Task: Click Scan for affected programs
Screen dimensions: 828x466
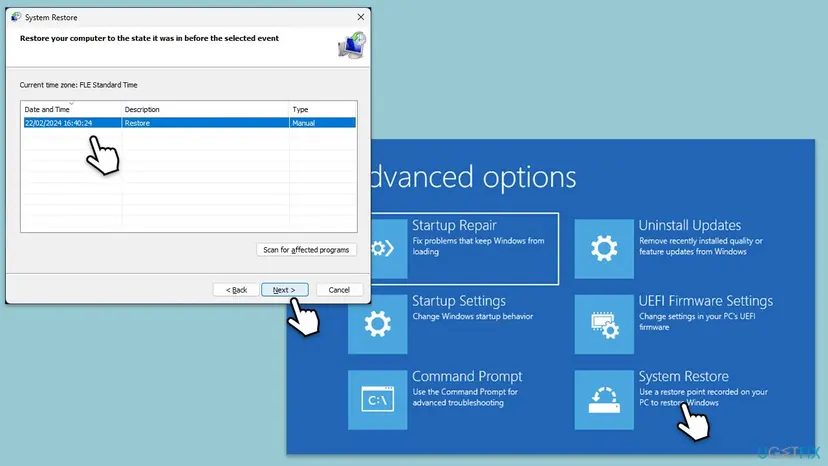Action: 306,249
